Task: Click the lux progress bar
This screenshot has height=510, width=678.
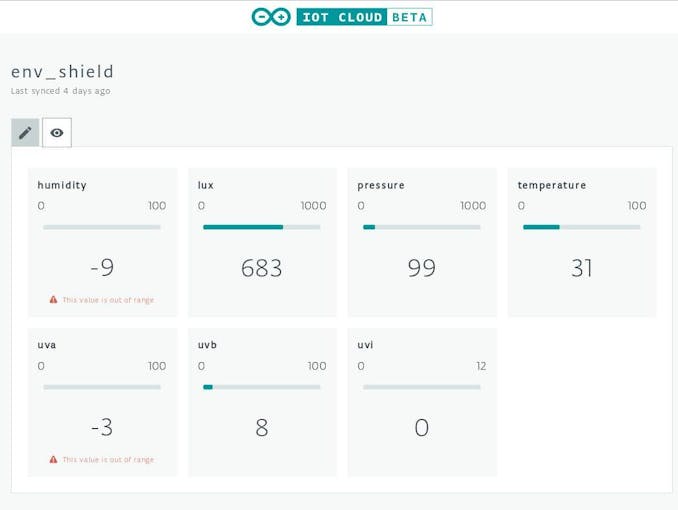Action: tap(262, 227)
